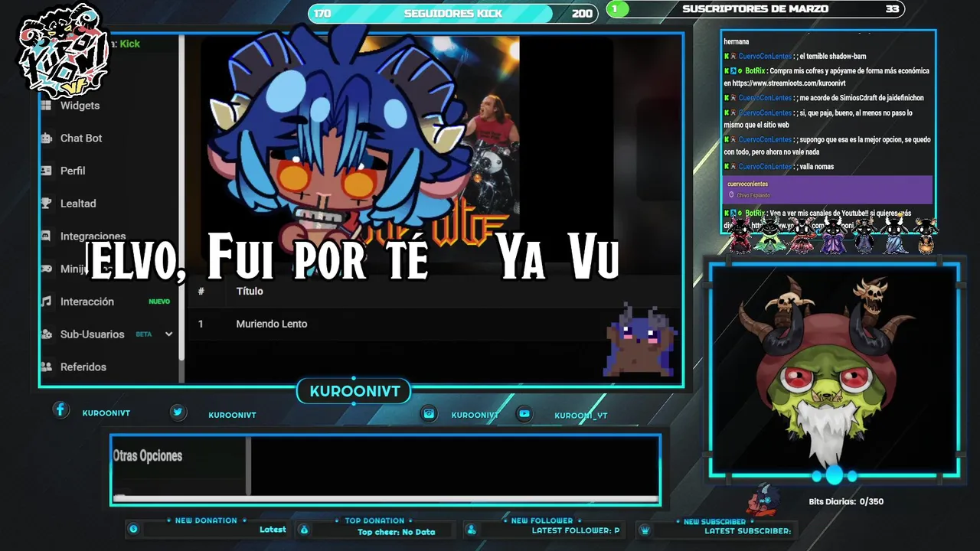980x551 pixels.
Task: Click the Lealtad trophy icon
Action: 46,204
